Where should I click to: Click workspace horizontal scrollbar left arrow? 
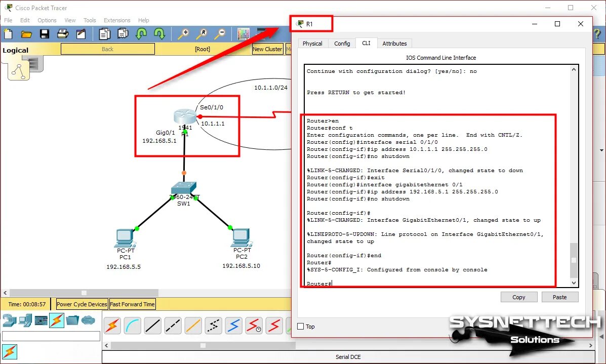pyautogui.click(x=5, y=293)
